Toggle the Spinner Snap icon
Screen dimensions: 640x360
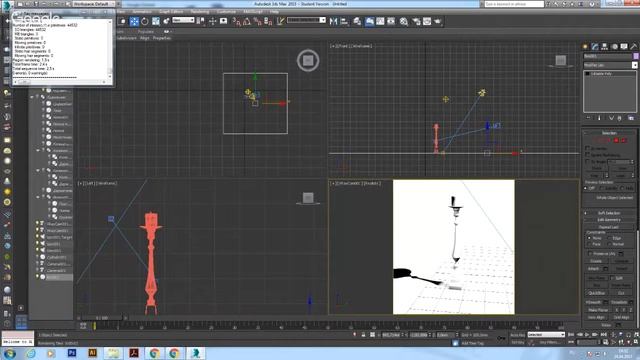point(268,21)
